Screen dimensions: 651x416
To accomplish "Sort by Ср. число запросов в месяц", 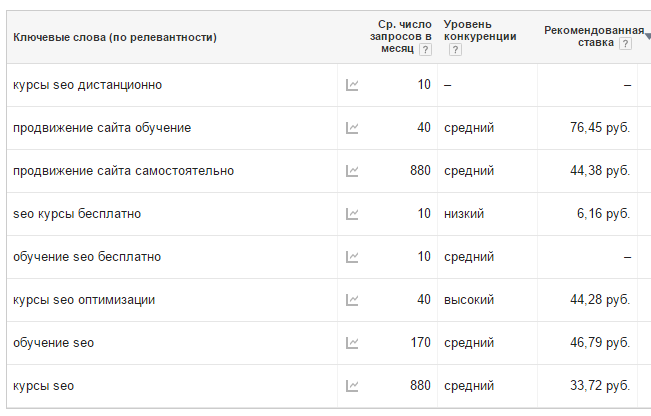I will coord(401,37).
